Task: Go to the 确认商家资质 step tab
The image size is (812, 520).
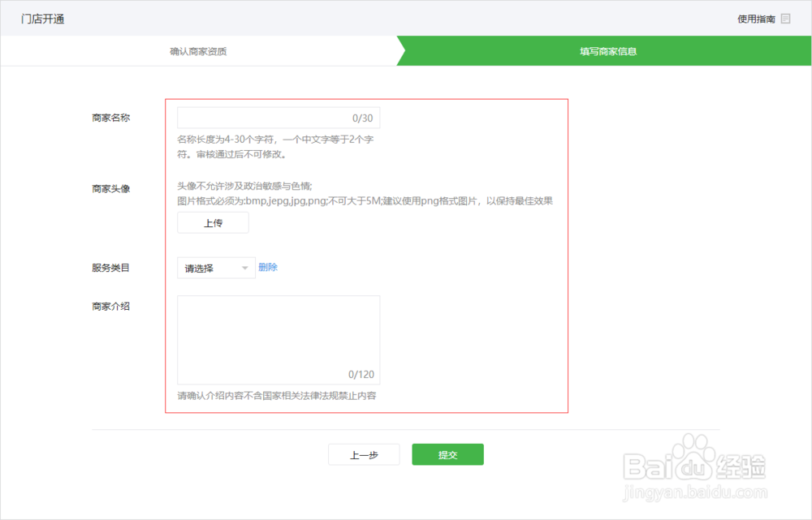Action: (x=198, y=51)
